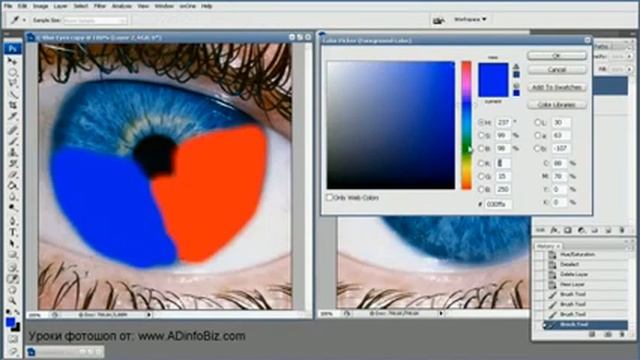This screenshot has height=360, width=640.
Task: Select the G green radio button
Action: click(x=481, y=176)
